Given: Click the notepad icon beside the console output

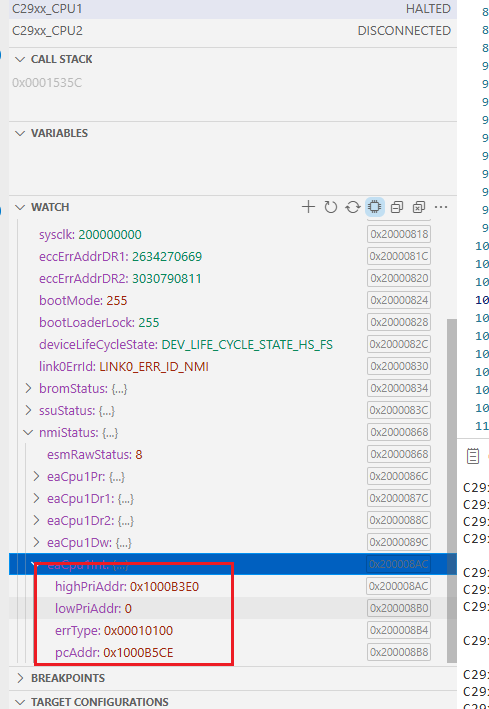Looking at the screenshot, I should click(473, 456).
